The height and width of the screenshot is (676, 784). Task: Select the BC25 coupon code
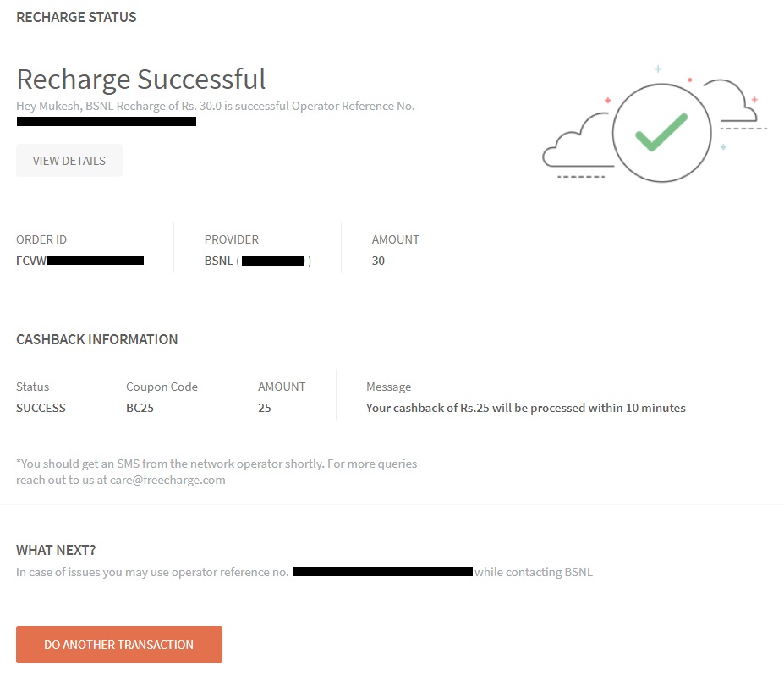pyautogui.click(x=140, y=408)
